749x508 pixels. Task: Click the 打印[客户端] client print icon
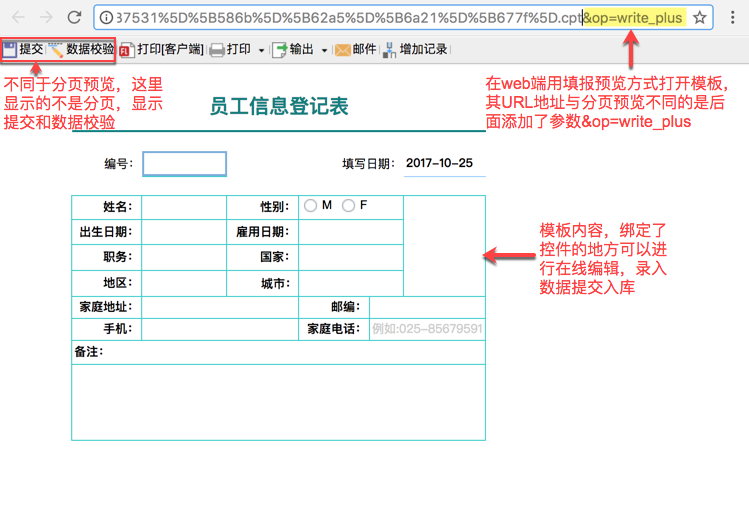pyautogui.click(x=125, y=50)
